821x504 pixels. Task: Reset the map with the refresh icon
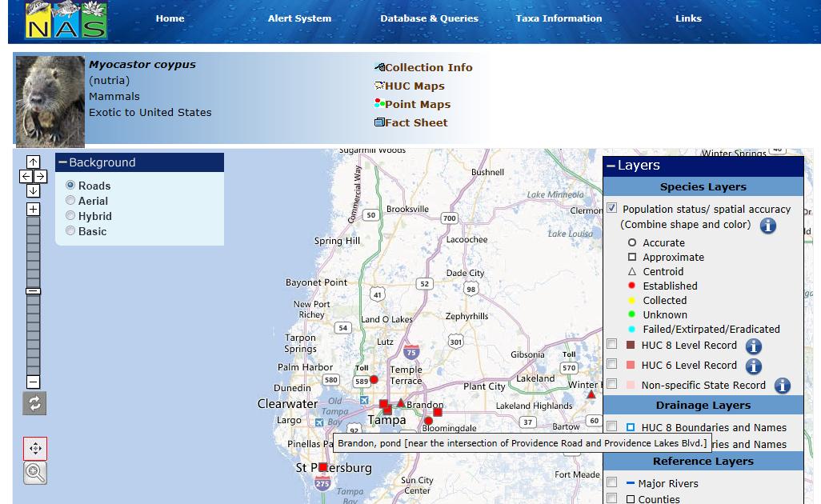[34, 403]
